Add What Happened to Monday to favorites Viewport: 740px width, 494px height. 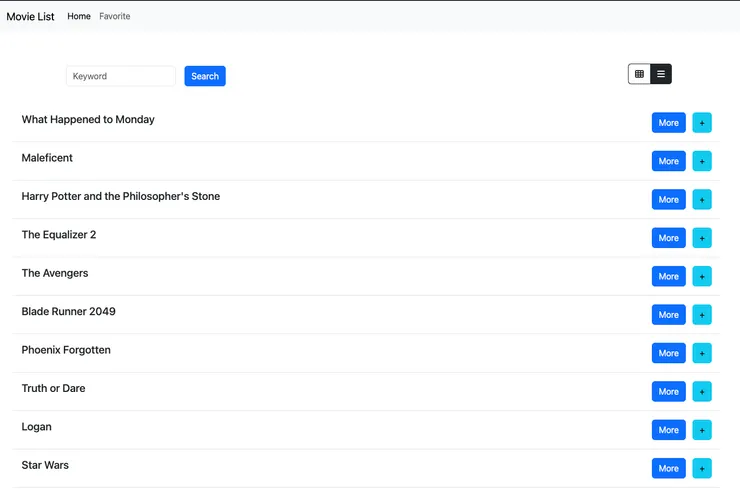702,123
